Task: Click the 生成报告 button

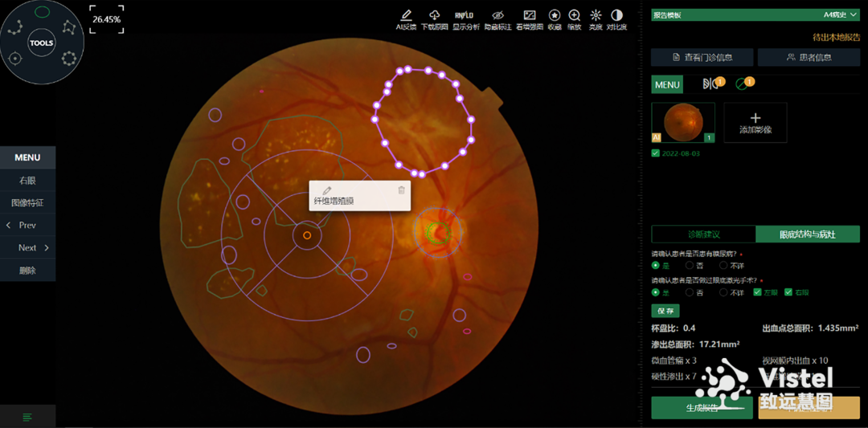Action: (x=702, y=408)
